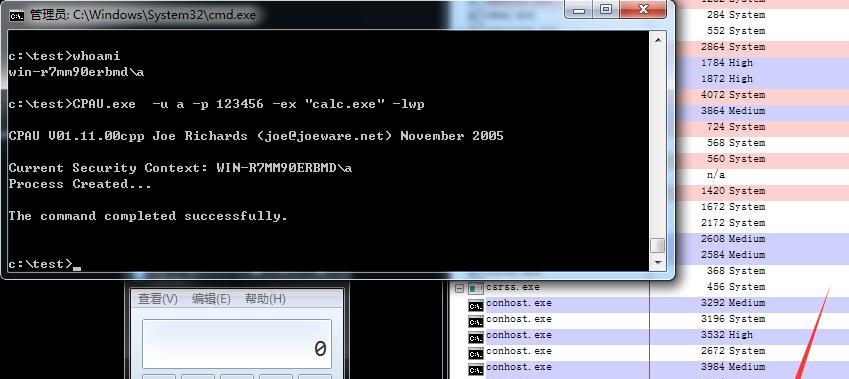Viewport: 849px width, 379px height.
Task: Click conhost.exe icon for PID 3984
Action: 475,370
